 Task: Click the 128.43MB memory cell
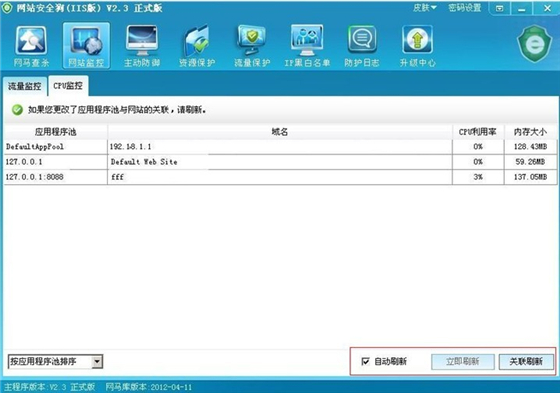click(x=530, y=147)
